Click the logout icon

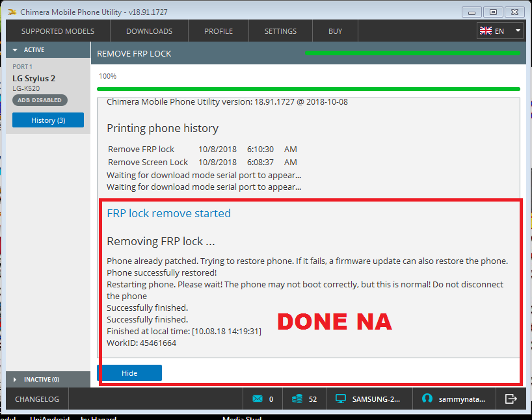point(511,399)
